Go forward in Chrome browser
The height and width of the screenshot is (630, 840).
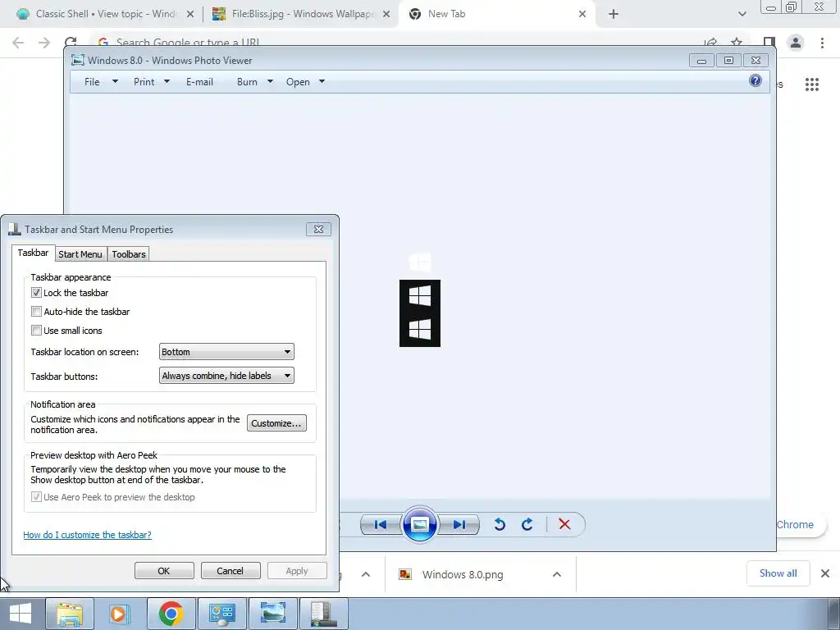click(44, 43)
